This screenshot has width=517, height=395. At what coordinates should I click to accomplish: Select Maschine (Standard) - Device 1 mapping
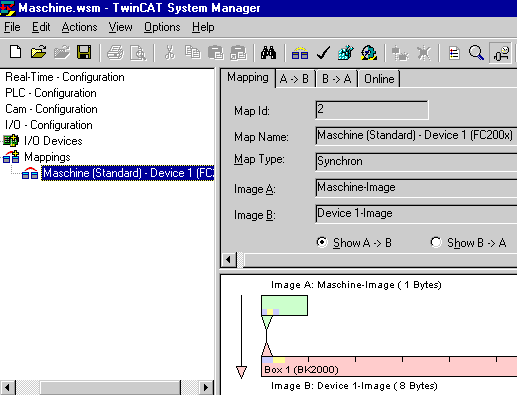click(x=128, y=173)
